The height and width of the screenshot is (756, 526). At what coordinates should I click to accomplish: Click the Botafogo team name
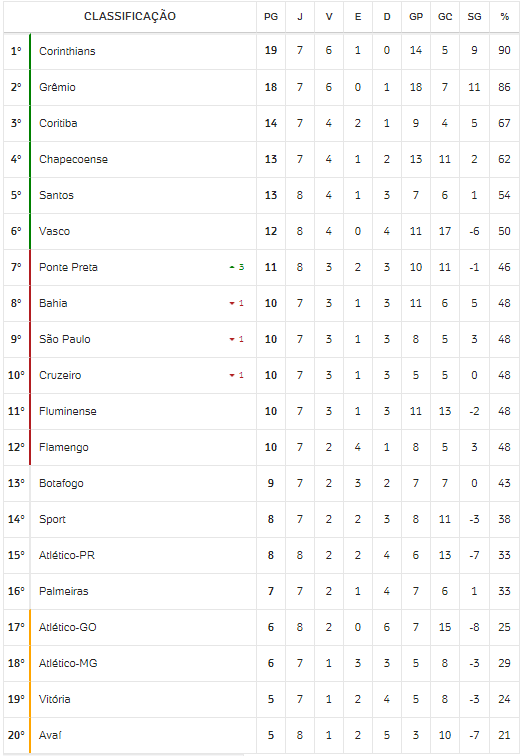(x=61, y=483)
